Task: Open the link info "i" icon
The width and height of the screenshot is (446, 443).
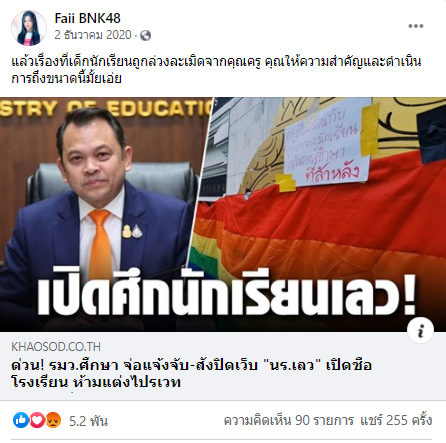Action: click(x=420, y=331)
